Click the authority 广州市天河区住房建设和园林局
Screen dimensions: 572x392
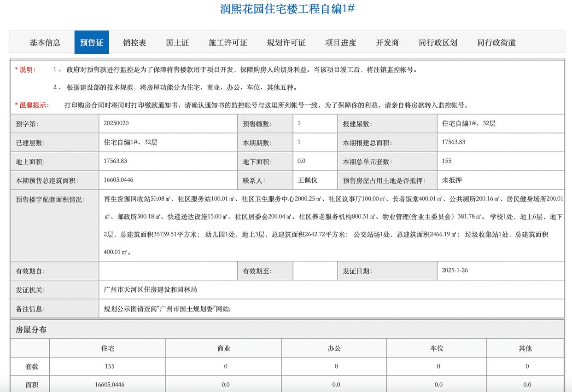click(151, 289)
